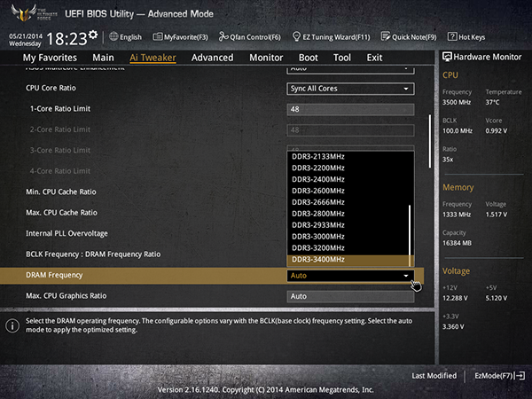
Task: Select the 1-Core Ratio Limit label
Action: coord(60,108)
